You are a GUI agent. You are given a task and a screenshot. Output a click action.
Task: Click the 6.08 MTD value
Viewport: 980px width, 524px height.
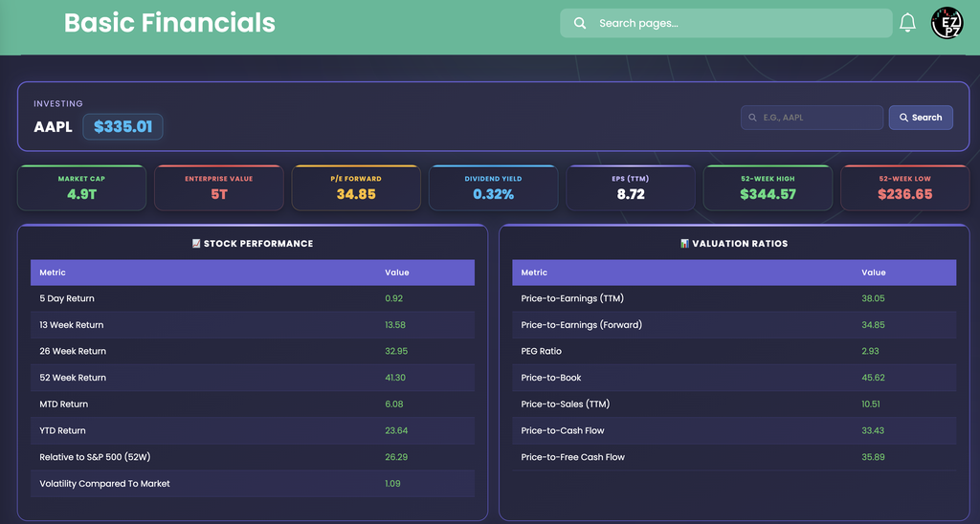tap(393, 404)
